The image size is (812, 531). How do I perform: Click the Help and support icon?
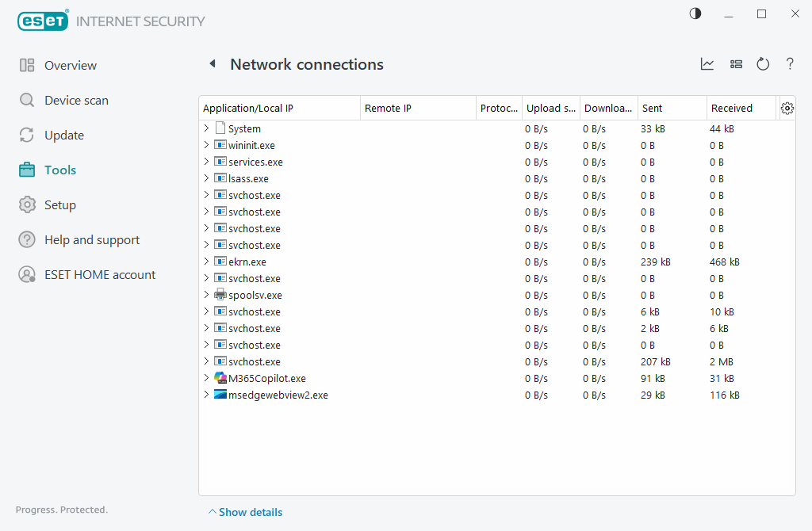click(27, 239)
